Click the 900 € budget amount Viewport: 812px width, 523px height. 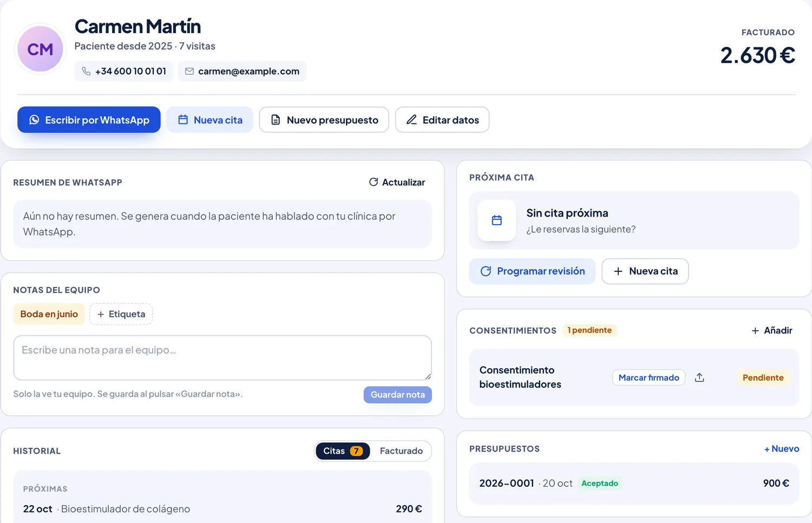pyautogui.click(x=776, y=483)
